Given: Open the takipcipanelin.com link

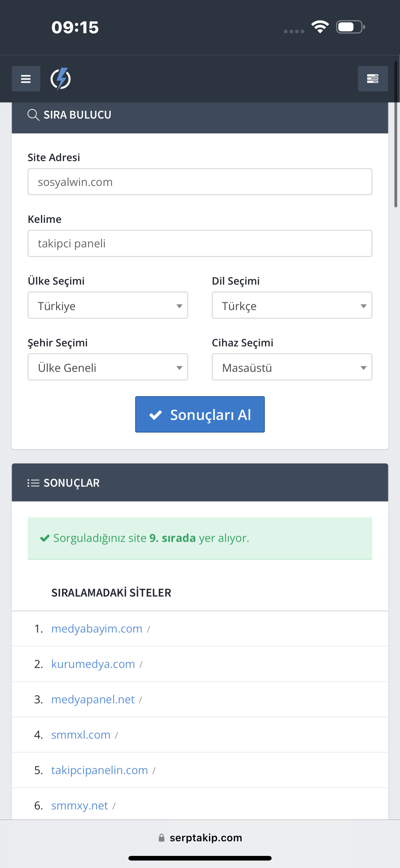Looking at the screenshot, I should (x=100, y=770).
